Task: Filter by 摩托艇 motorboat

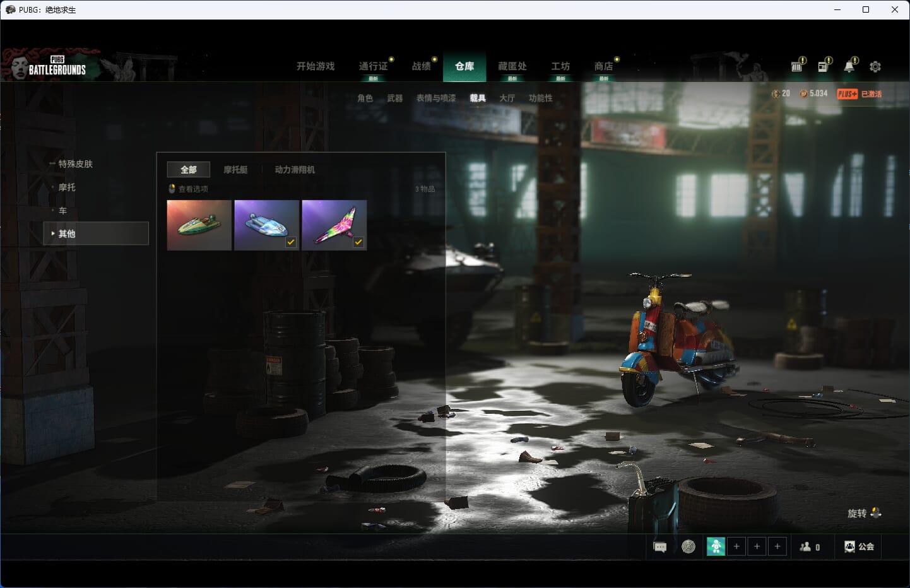Action: click(235, 170)
